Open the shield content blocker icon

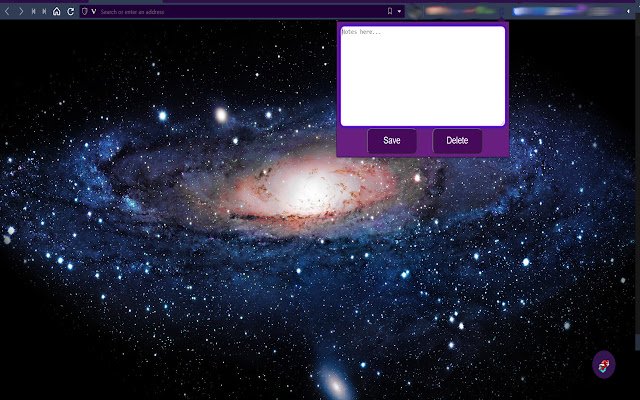tap(85, 11)
